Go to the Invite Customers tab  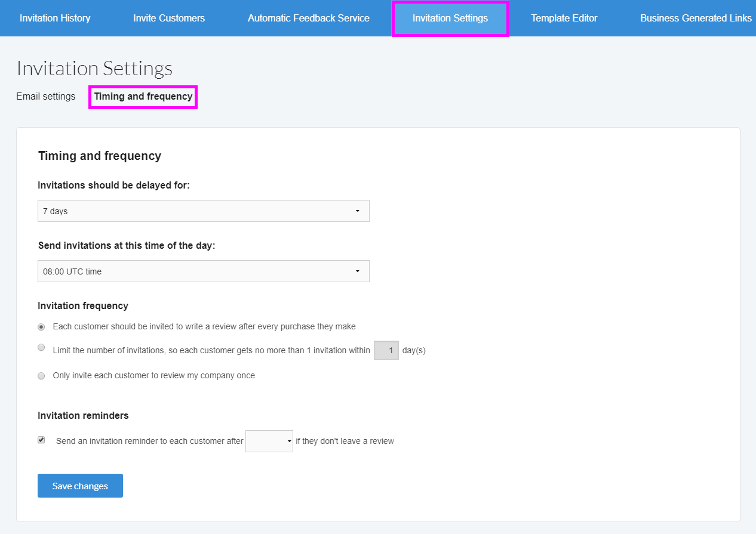pyautogui.click(x=169, y=18)
